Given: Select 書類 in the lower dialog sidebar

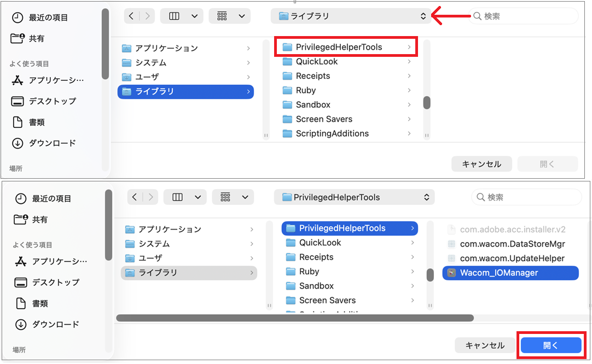Looking at the screenshot, I should tap(32, 303).
